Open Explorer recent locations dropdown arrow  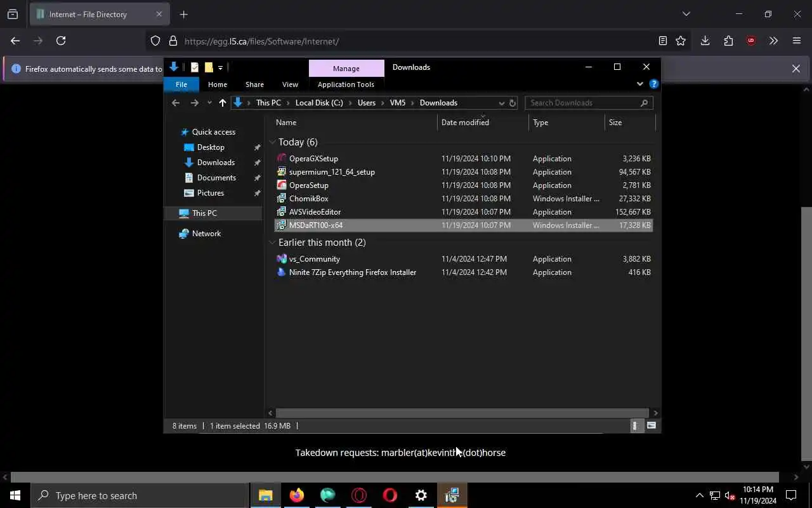pyautogui.click(x=209, y=103)
